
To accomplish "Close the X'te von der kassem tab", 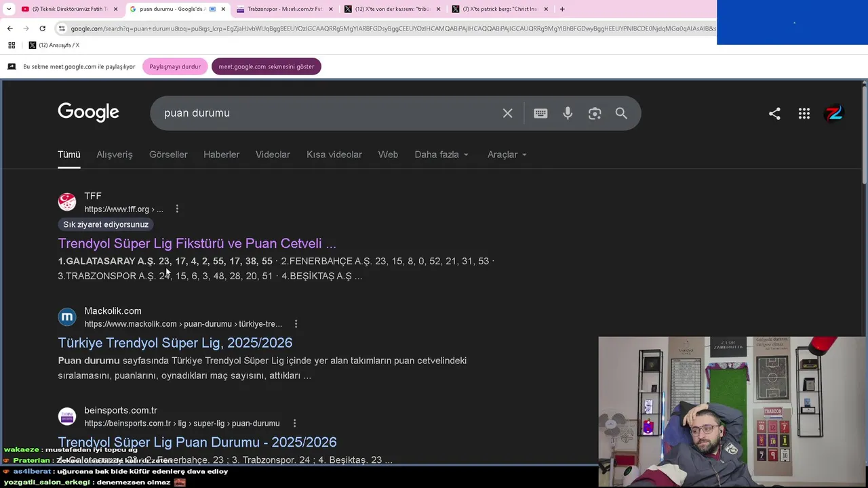I will (x=438, y=9).
